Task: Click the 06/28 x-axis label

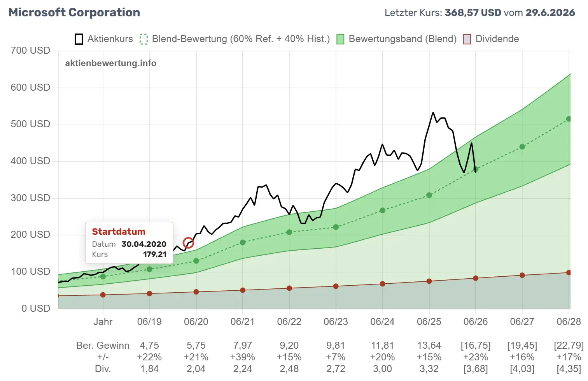Action: point(569,322)
